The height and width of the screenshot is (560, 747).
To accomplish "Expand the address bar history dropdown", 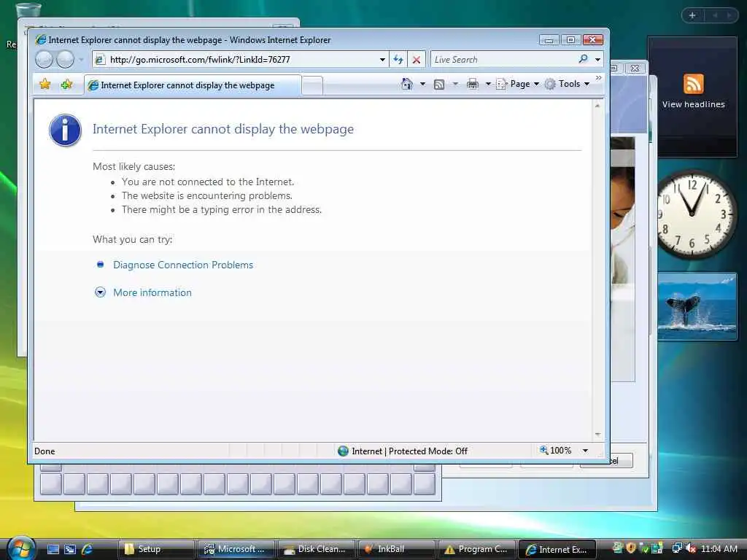I will tap(382, 60).
